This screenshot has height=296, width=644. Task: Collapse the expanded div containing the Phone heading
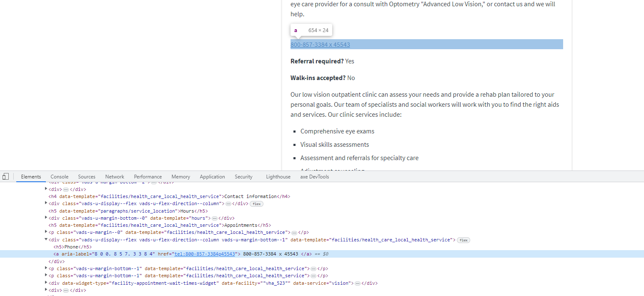46,240
